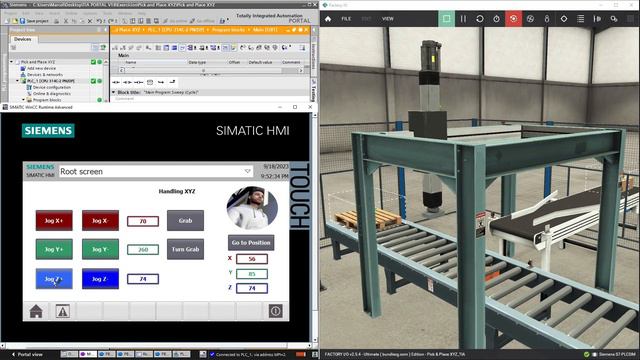Select the Devices tab in project tree
This screenshot has height=360, width=640.
(x=22, y=39)
